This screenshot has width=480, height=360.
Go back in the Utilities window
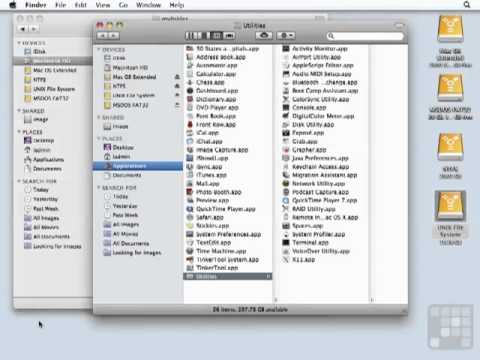[102, 35]
